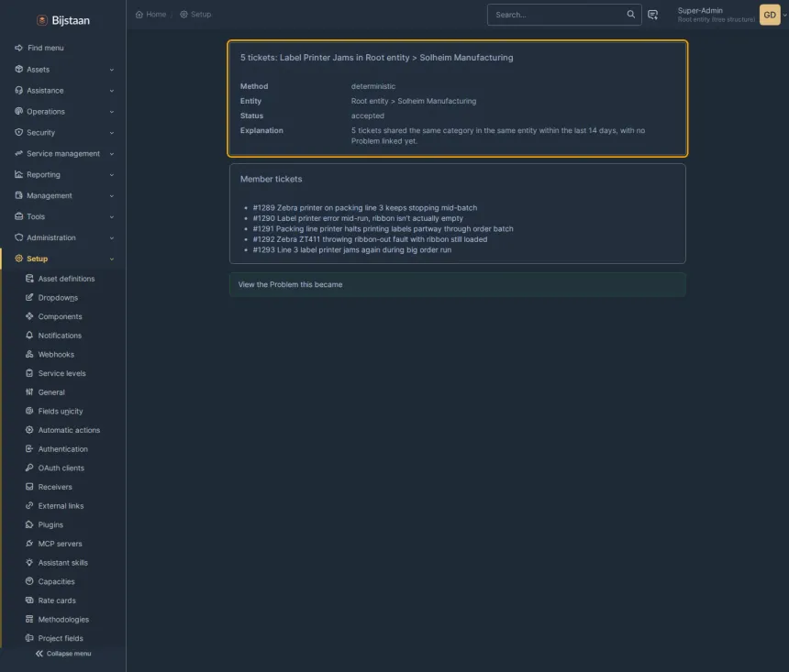The height and width of the screenshot is (672, 789).
Task: Open the Receivers setup page
Action: coord(55,487)
